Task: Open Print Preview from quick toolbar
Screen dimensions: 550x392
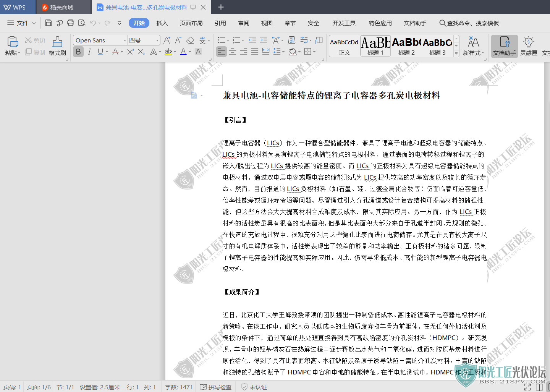Action: pyautogui.click(x=82, y=23)
